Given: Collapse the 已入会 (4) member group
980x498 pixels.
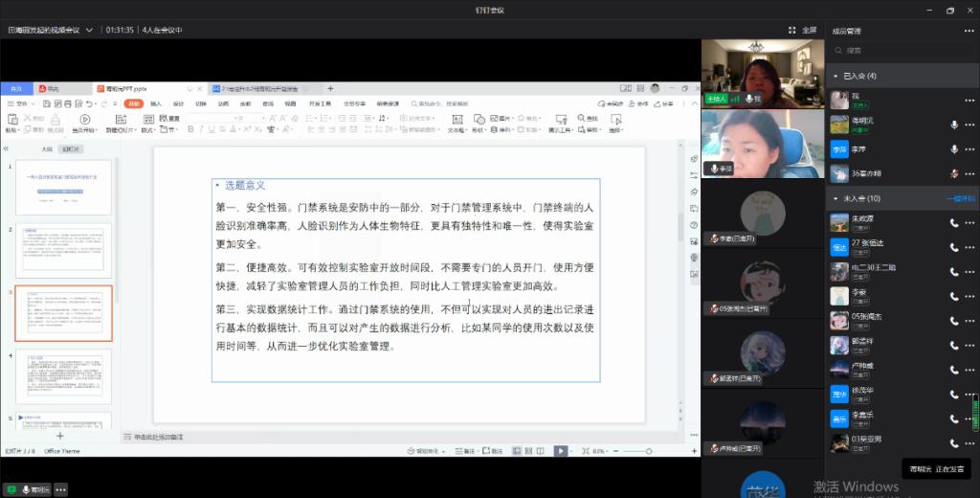Looking at the screenshot, I should pos(835,75).
